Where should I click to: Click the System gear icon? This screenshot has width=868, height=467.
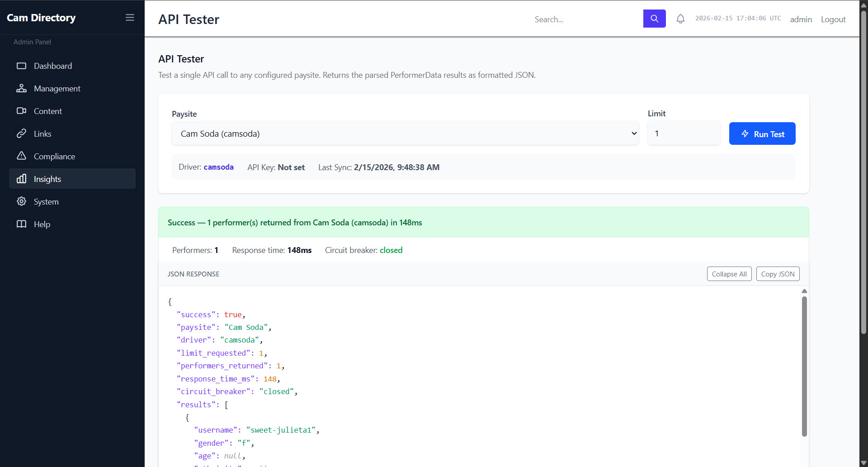[21, 201]
